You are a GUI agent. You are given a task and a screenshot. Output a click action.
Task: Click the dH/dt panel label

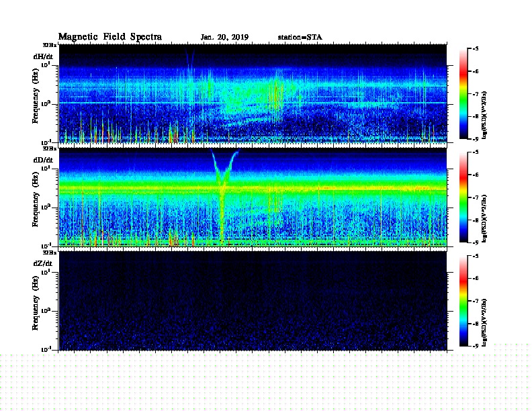coord(43,56)
